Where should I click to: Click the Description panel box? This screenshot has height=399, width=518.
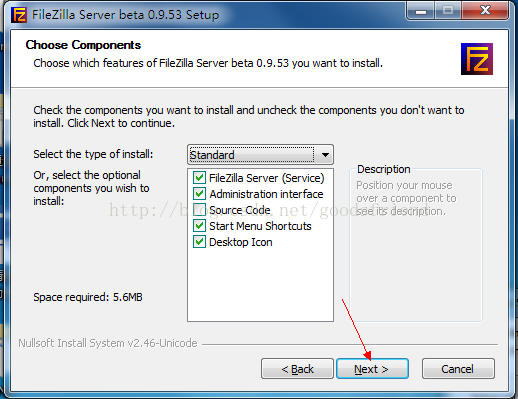(416, 245)
